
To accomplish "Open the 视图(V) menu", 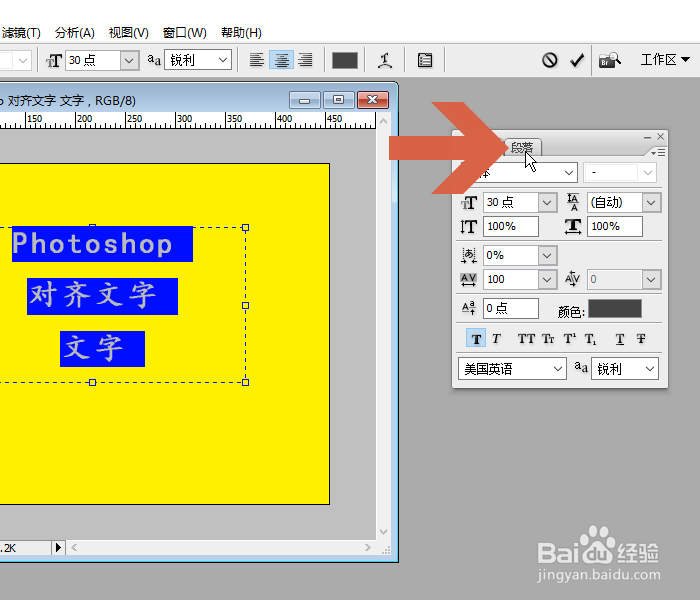I will pyautogui.click(x=129, y=33).
